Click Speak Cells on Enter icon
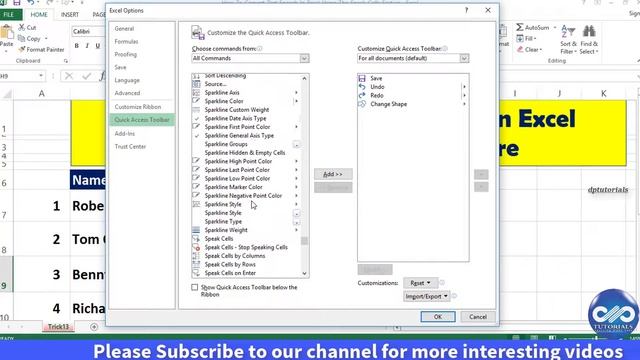640x360 pixels. pyautogui.click(x=196, y=273)
